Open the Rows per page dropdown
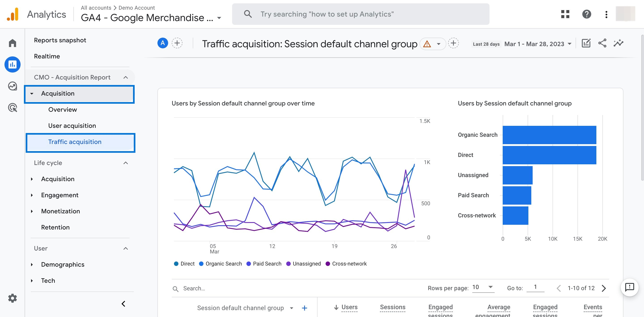This screenshot has height=317, width=644. coord(483,287)
